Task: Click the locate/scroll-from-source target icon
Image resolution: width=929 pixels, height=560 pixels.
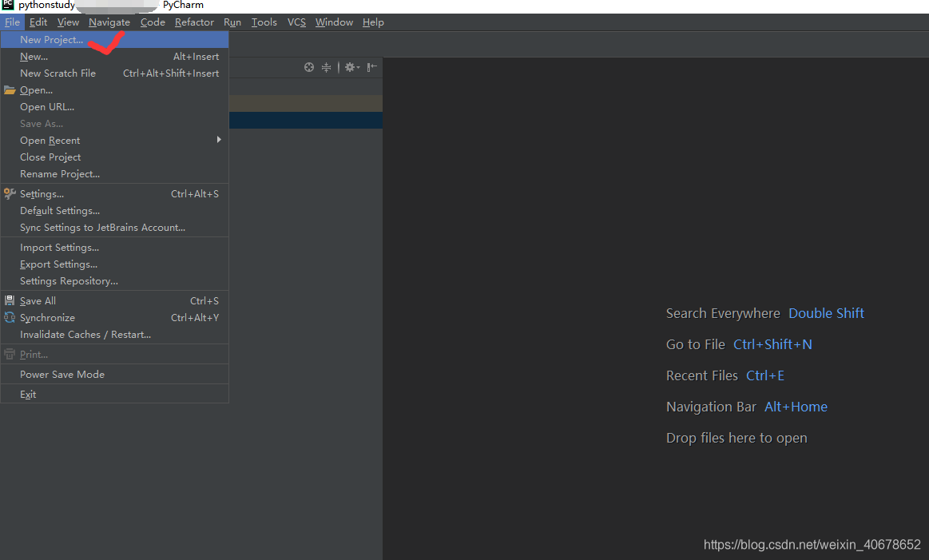Action: 308,67
